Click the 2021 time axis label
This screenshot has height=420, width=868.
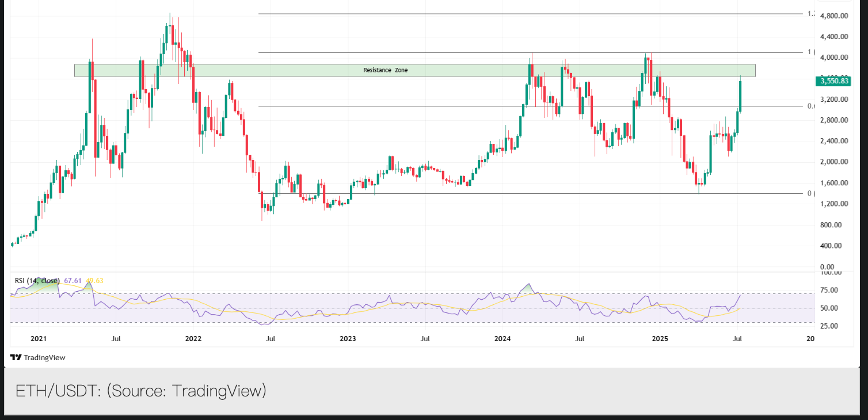38,339
